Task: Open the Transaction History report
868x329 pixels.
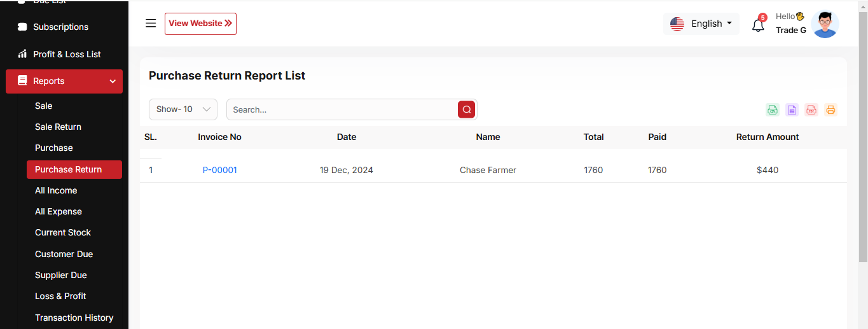Action: click(74, 318)
